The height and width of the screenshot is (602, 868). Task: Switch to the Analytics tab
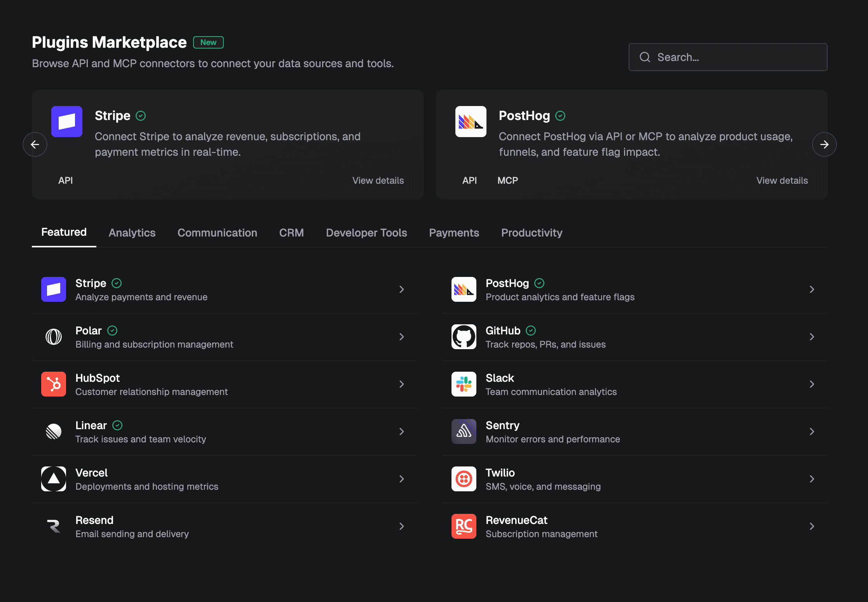(132, 233)
